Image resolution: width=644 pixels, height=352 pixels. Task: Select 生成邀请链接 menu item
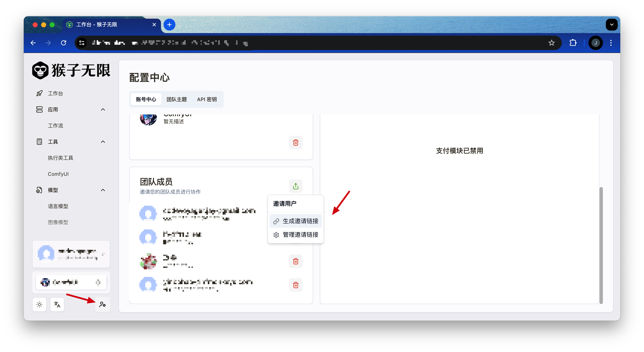click(x=296, y=221)
